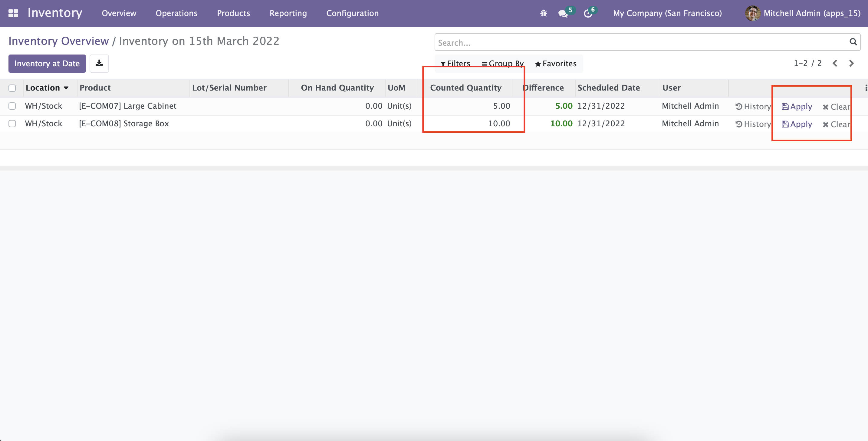
Task: Click the search magnifier icon
Action: [853, 42]
